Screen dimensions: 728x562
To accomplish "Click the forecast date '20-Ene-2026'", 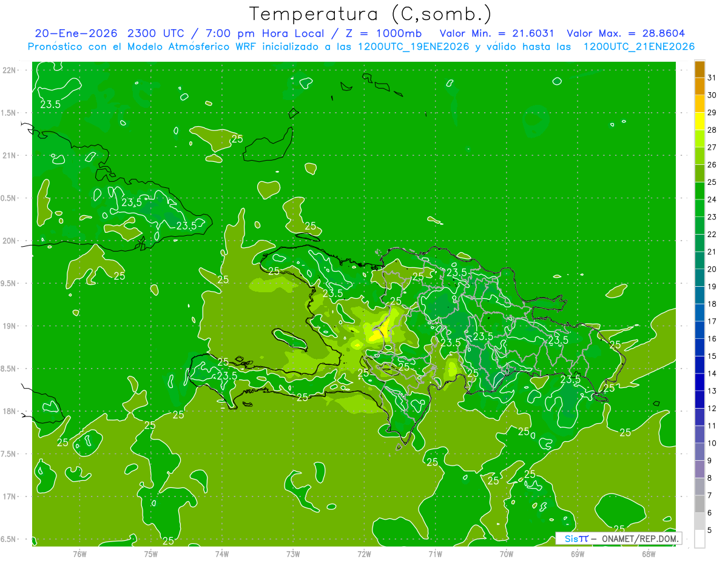I will tap(76, 33).
